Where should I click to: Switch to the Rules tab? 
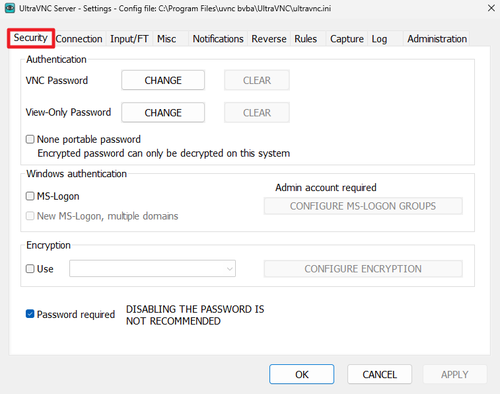click(305, 39)
